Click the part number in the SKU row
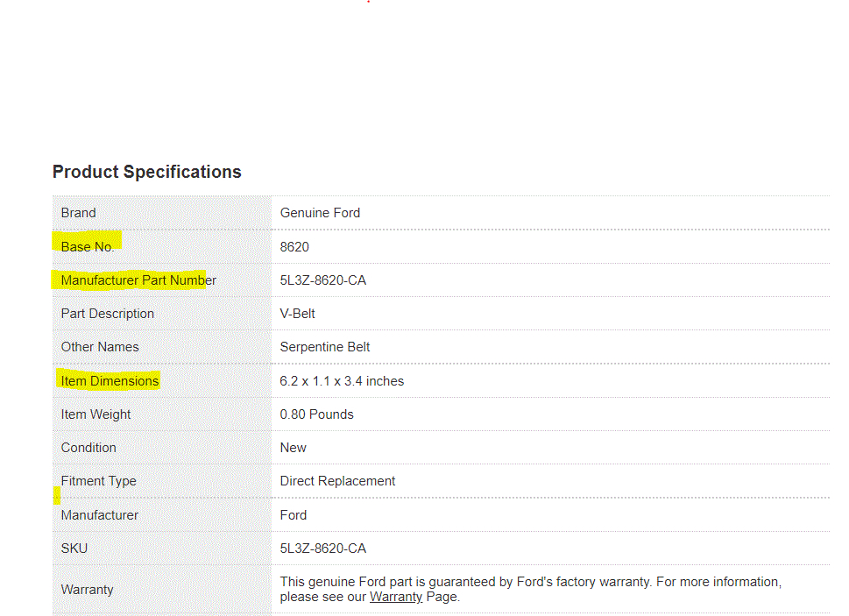Screen dimensions: 849x616 point(323,549)
